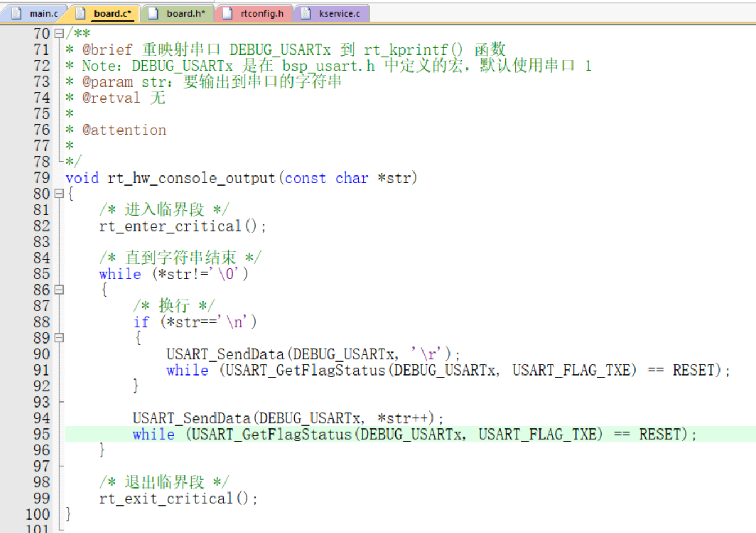This screenshot has width=756, height=533.
Task: Click USART_SendData on line 90
Action: pyautogui.click(x=226, y=354)
